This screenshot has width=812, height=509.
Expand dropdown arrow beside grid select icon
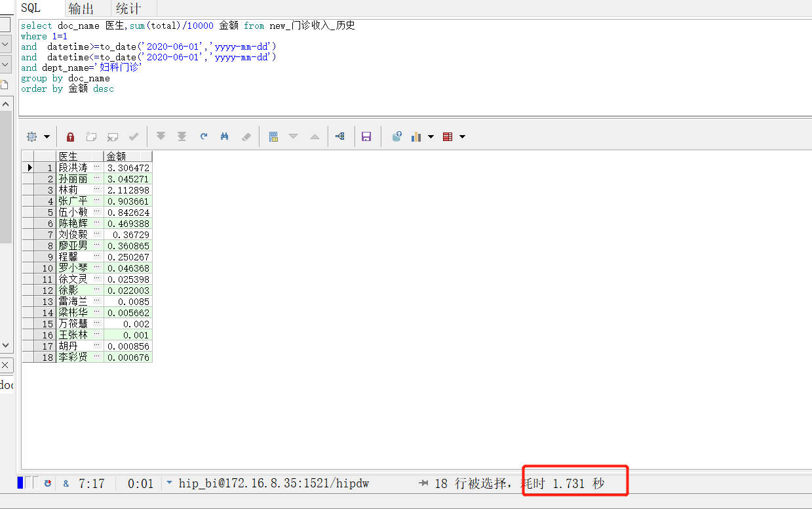(47, 136)
